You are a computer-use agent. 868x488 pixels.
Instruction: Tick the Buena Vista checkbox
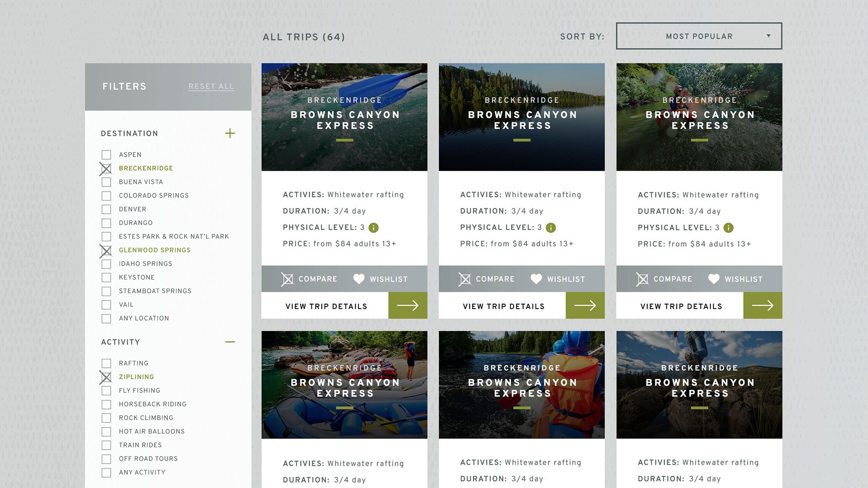point(106,182)
